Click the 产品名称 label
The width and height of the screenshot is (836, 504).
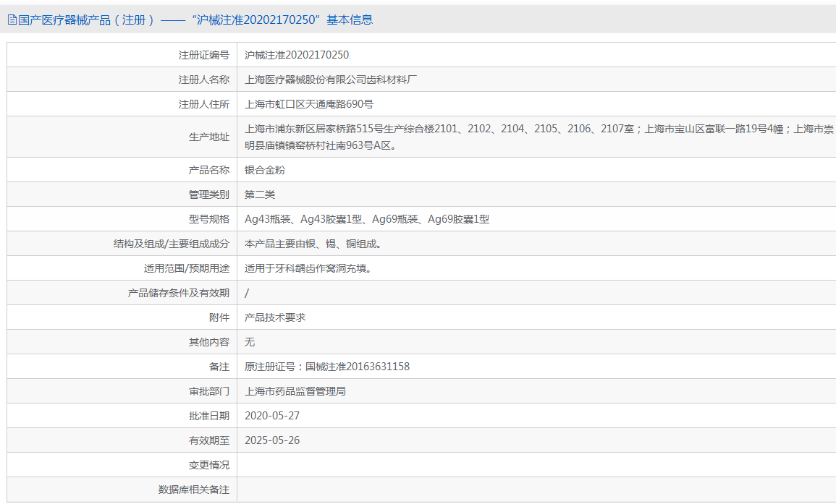(209, 170)
